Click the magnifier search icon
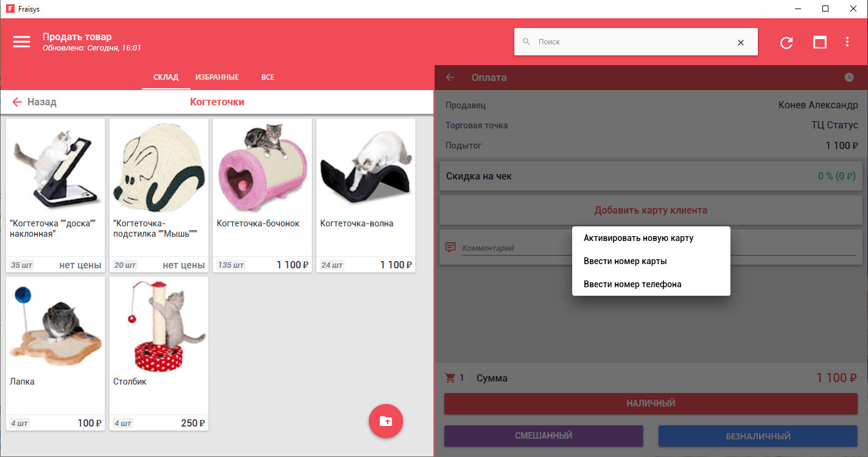 coord(527,42)
